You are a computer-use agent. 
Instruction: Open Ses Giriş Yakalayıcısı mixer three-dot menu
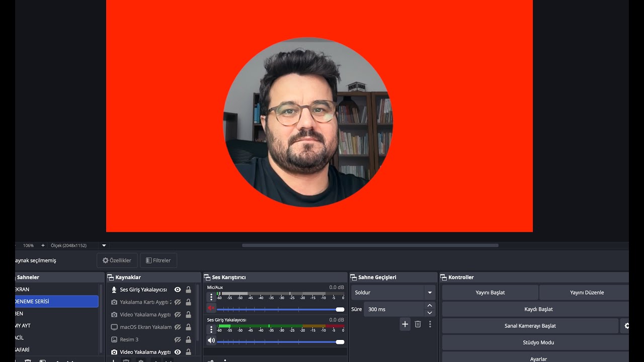click(x=211, y=329)
